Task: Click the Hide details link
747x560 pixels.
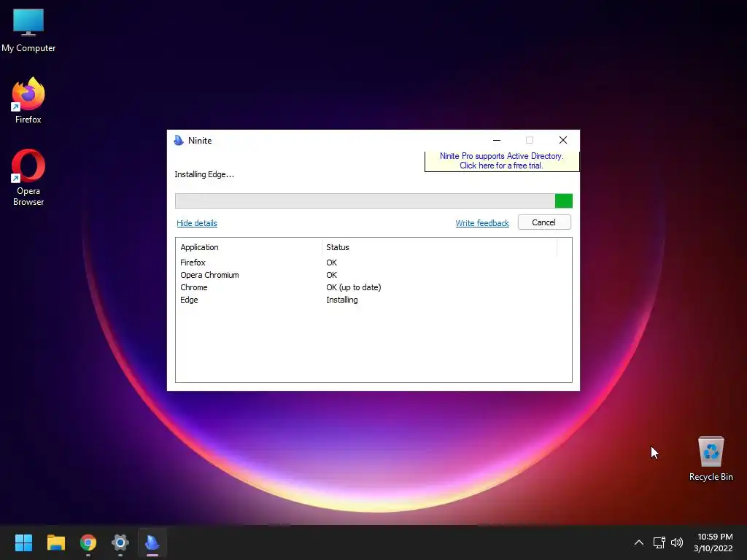Action: [197, 223]
